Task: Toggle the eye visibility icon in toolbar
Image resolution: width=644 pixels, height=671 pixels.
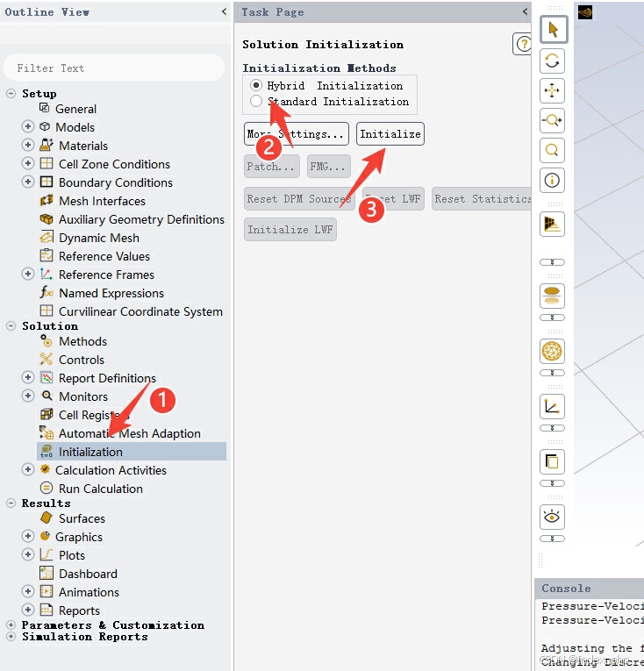Action: tap(552, 517)
